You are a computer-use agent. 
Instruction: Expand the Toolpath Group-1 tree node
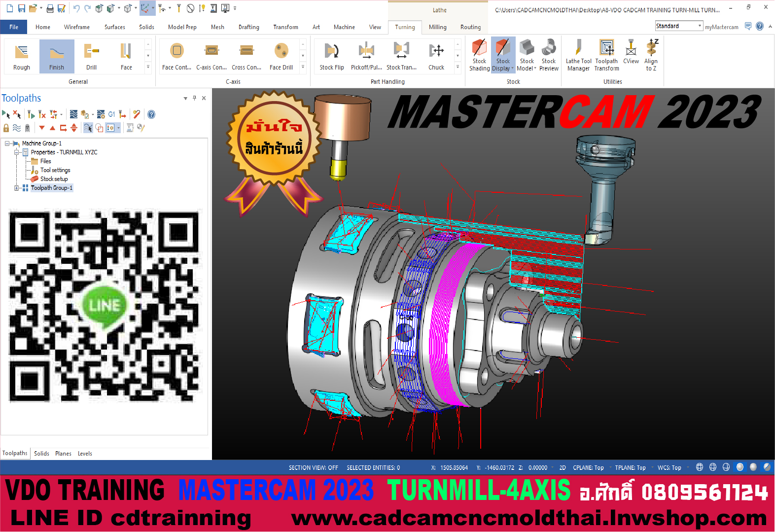(17, 188)
